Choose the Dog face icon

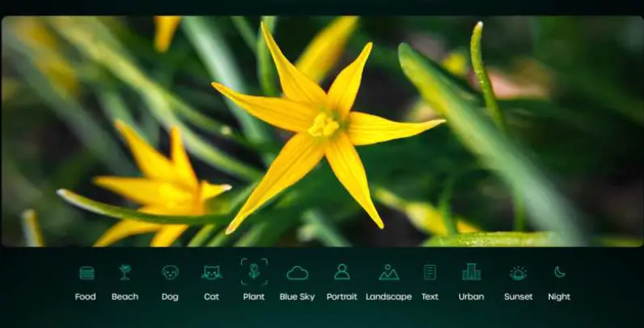pos(170,272)
